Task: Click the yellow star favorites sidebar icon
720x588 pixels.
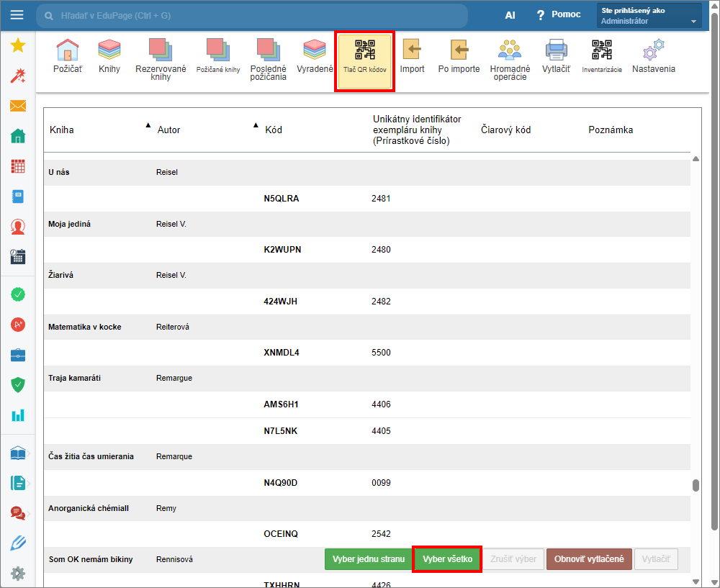Action: point(18,46)
